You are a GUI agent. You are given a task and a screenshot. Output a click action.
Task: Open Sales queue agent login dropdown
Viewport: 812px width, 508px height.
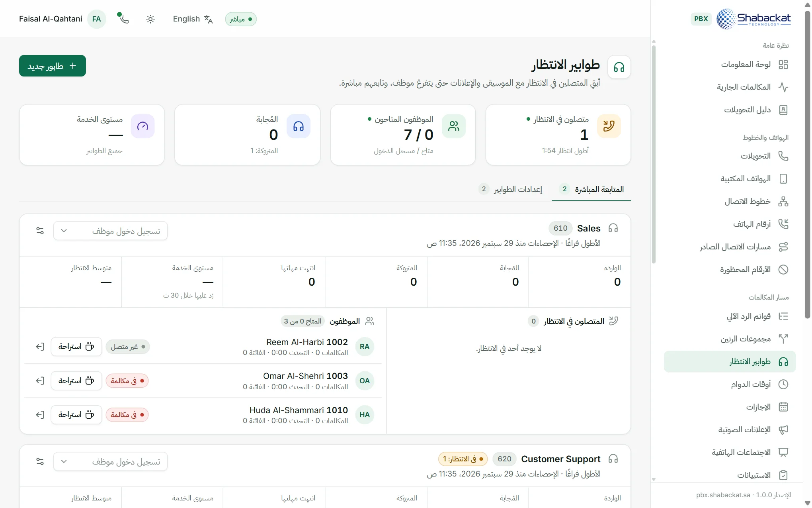[x=110, y=231]
